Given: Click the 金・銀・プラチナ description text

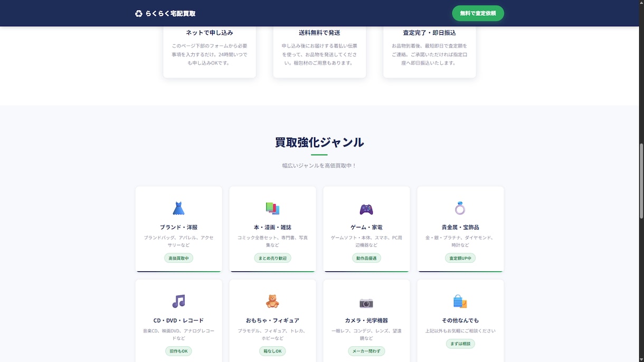Looking at the screenshot, I should pyautogui.click(x=460, y=242).
